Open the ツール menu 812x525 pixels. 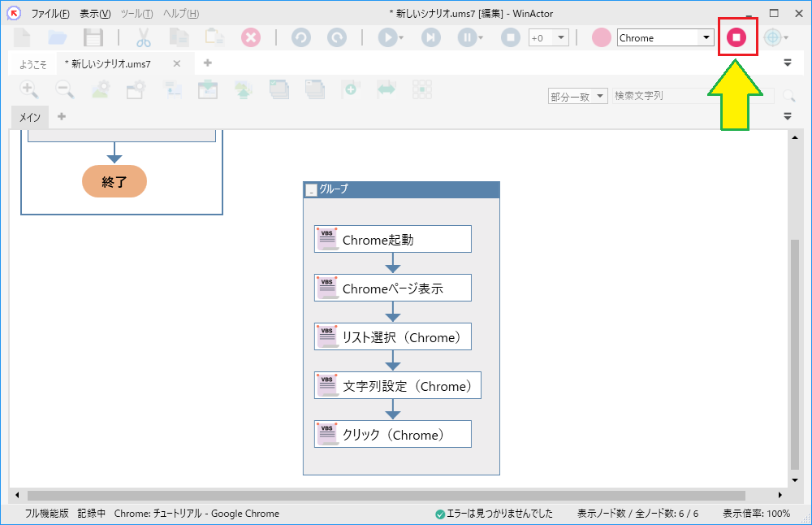[x=136, y=14]
